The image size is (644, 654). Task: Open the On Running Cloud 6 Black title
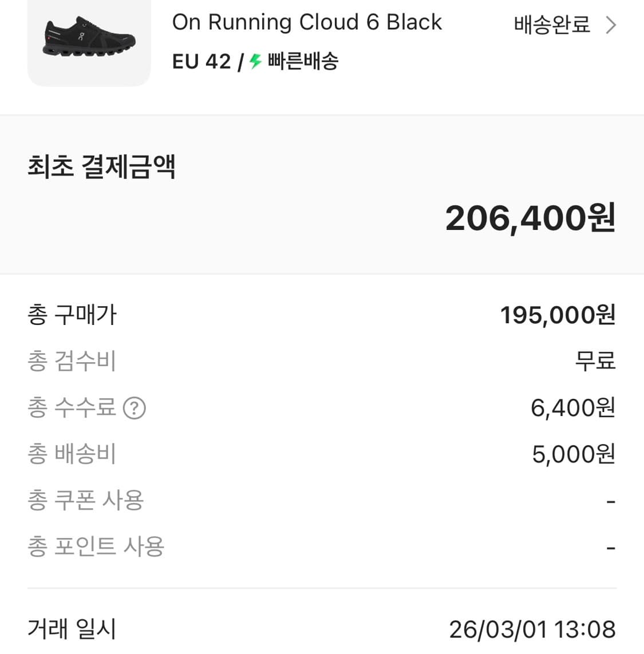coord(307,22)
